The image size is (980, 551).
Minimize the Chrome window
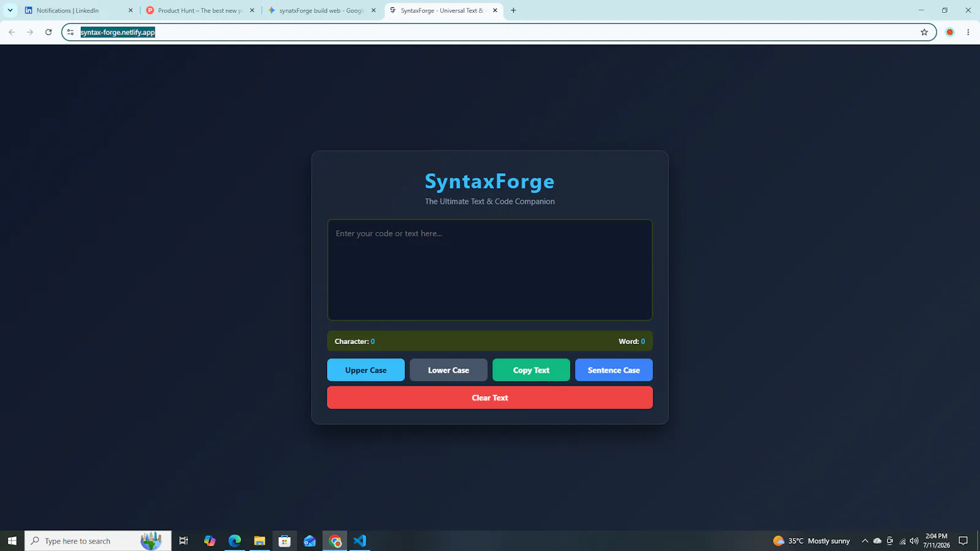[x=921, y=10]
